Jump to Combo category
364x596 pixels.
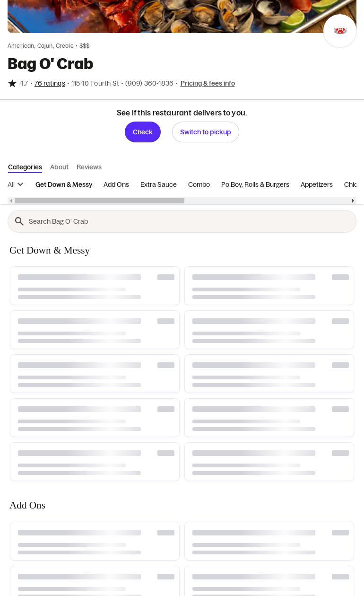(x=199, y=184)
